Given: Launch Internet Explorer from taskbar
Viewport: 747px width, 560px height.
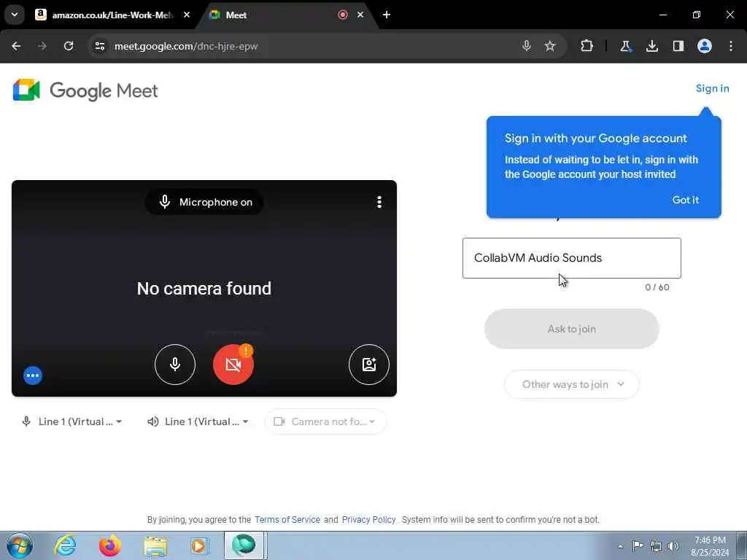Looking at the screenshot, I should pyautogui.click(x=65, y=545).
